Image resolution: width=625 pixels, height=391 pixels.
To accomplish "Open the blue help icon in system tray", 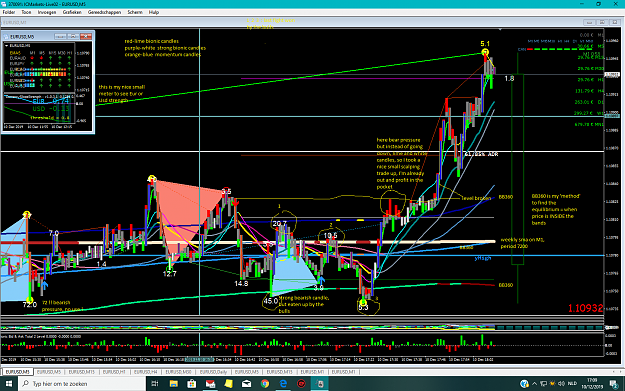I will coord(525,383).
